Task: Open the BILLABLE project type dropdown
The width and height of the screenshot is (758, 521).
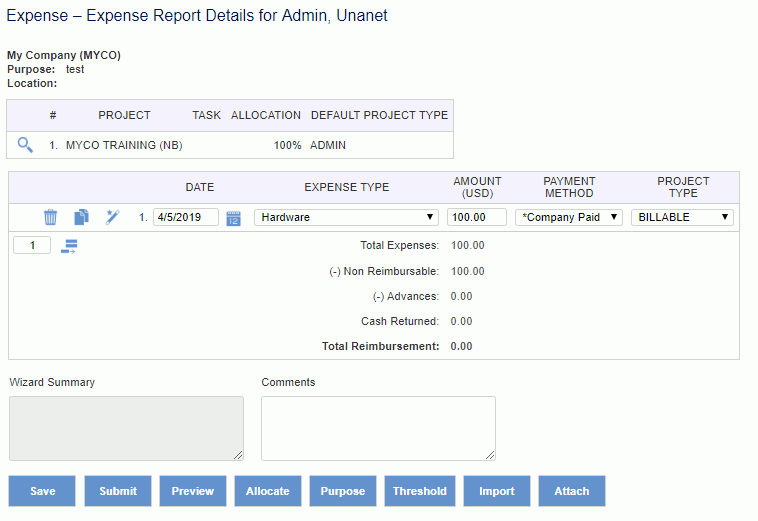Action: tap(682, 217)
